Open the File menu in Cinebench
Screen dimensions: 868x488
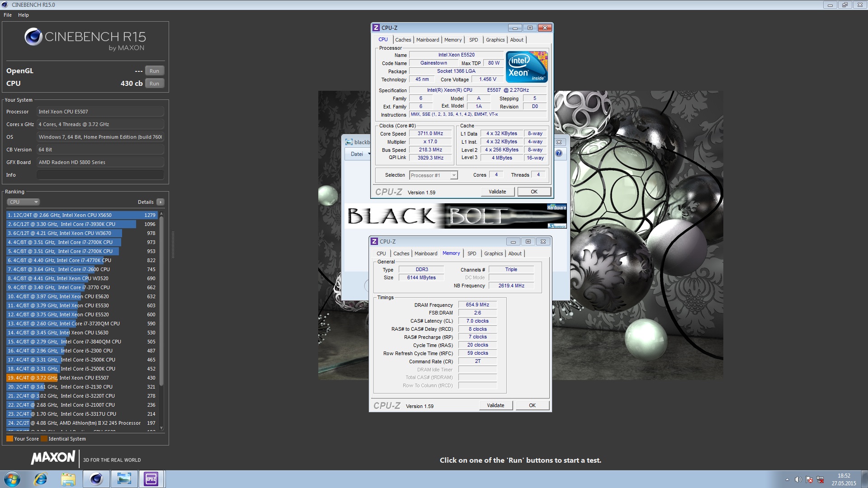click(8, 15)
